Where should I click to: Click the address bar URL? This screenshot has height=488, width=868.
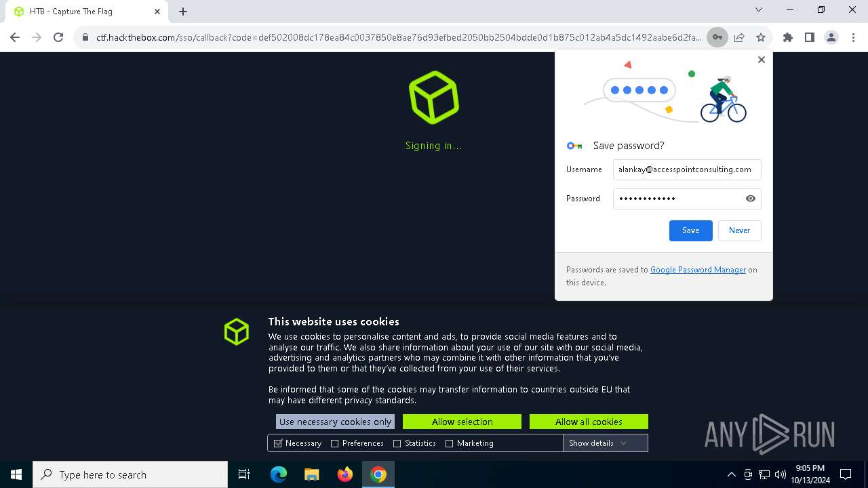(x=399, y=37)
